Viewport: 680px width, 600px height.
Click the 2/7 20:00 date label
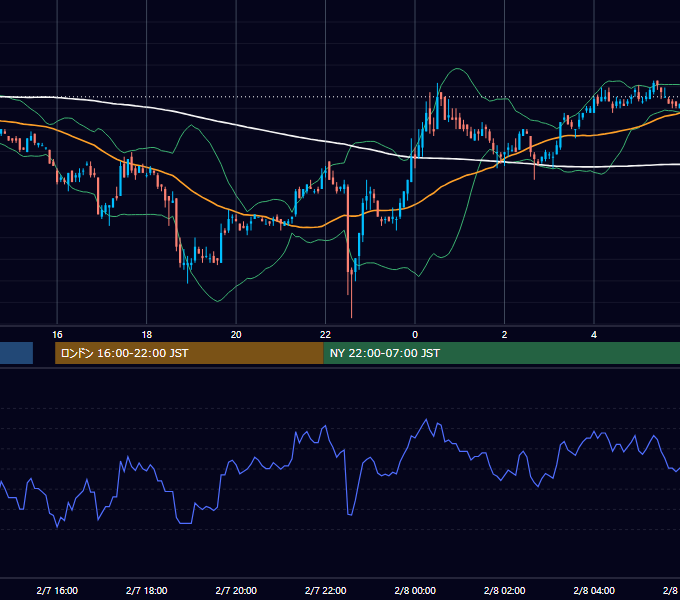tap(236, 590)
